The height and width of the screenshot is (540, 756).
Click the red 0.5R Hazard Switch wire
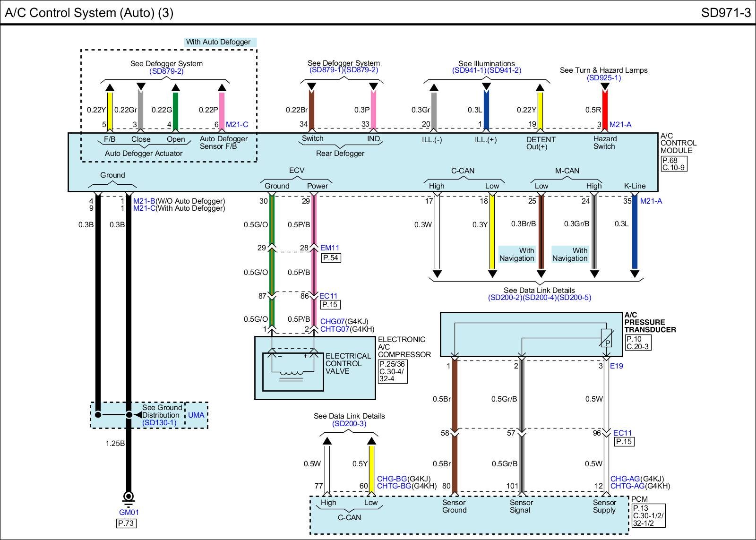(x=605, y=110)
